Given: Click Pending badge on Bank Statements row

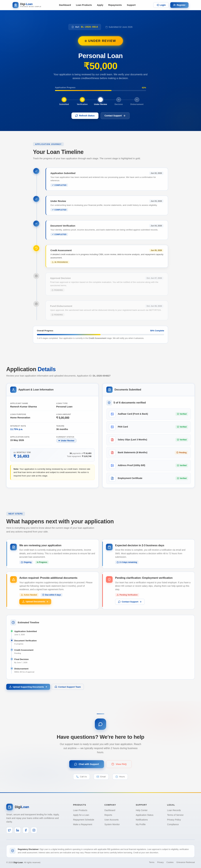Looking at the screenshot, I should click(x=181, y=453).
